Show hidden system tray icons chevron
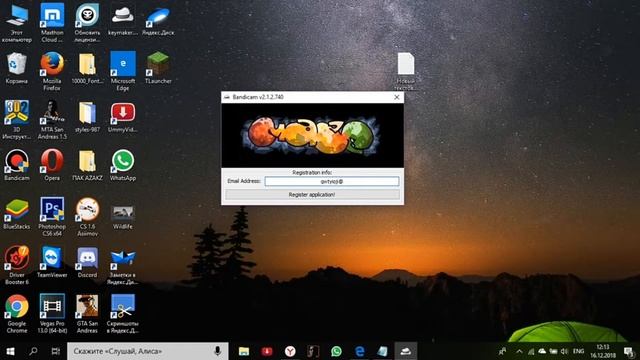The height and width of the screenshot is (360, 640). pos(519,351)
